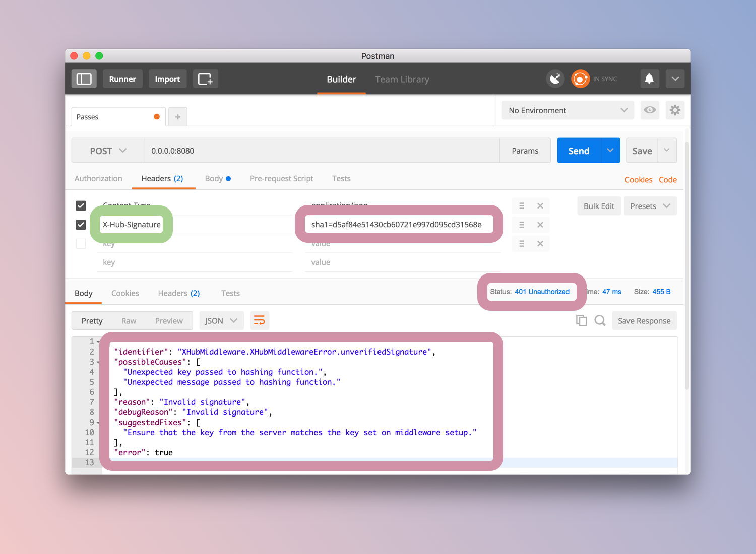
Task: Open the Cookies link
Action: tap(639, 180)
